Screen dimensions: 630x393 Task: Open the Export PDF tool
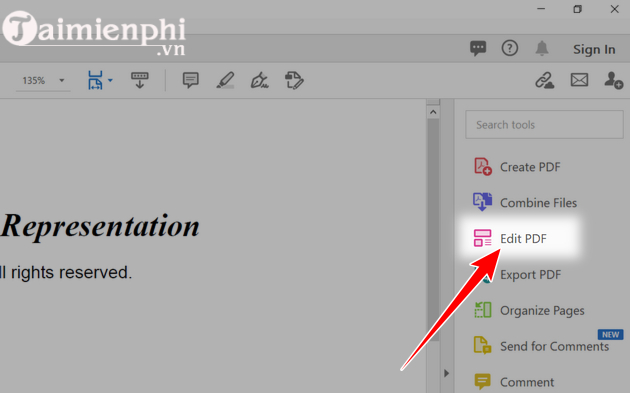530,275
